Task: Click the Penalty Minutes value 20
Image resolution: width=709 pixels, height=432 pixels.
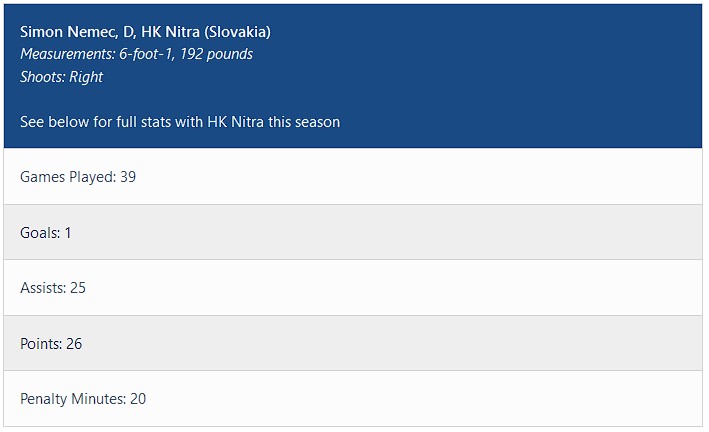Action: click(138, 399)
